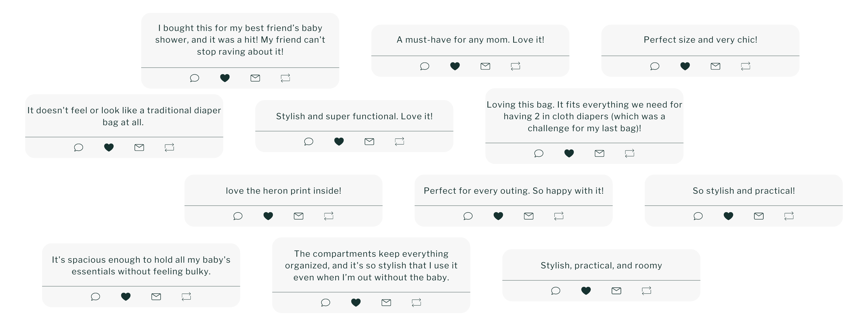Comment on 'Perfect size and very chic!'
The image size is (868, 326).
tap(654, 66)
